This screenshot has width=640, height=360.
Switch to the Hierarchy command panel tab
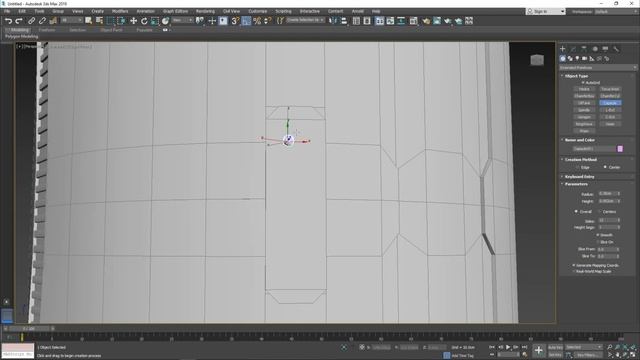coord(584,49)
